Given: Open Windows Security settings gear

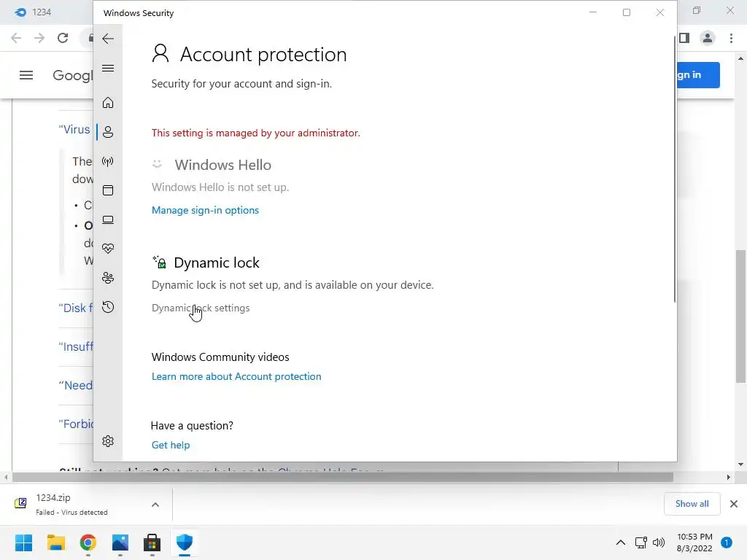Looking at the screenshot, I should [x=108, y=441].
